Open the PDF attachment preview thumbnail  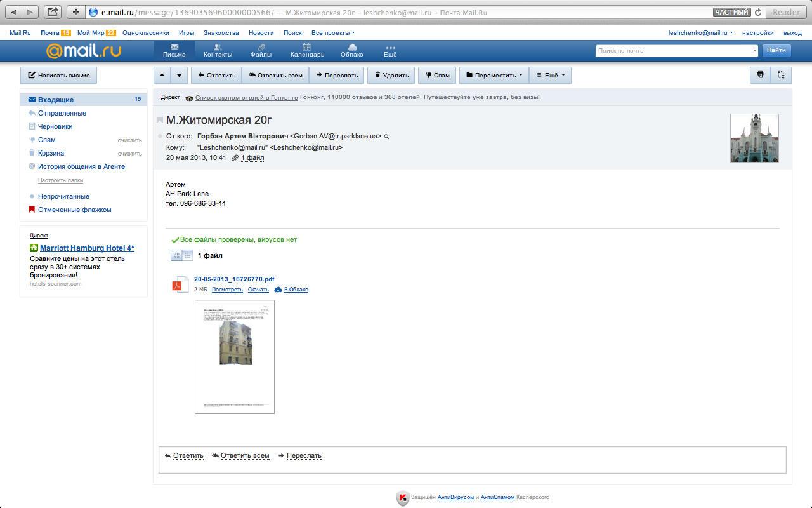(235, 357)
